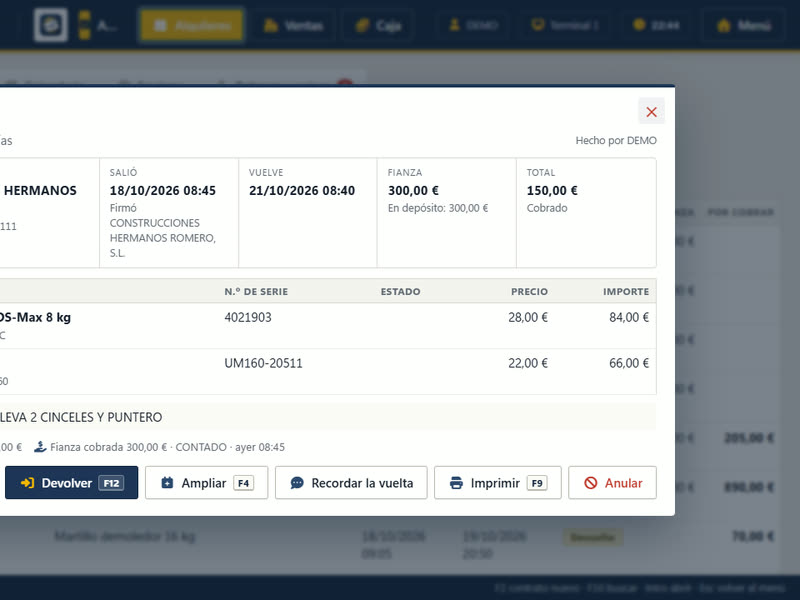Click the IMPORTE column header

tap(626, 292)
